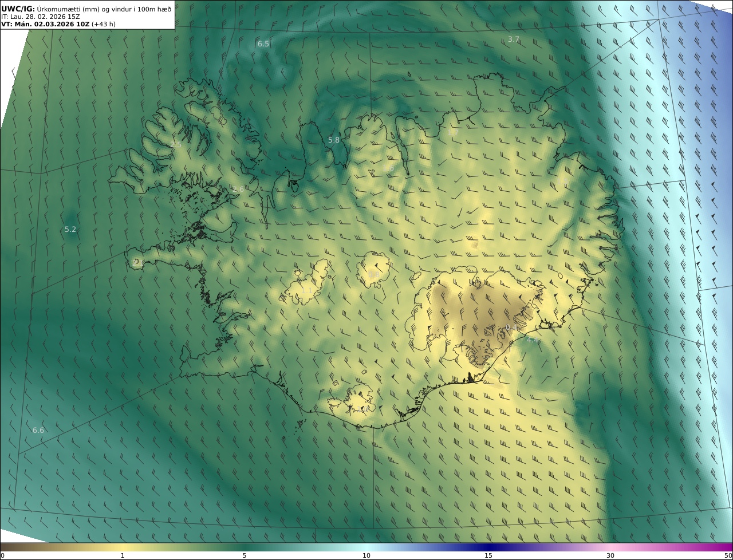Click the 1.0 value label on the map
Image resolution: width=733 pixels, height=560 pixels.
click(362, 409)
